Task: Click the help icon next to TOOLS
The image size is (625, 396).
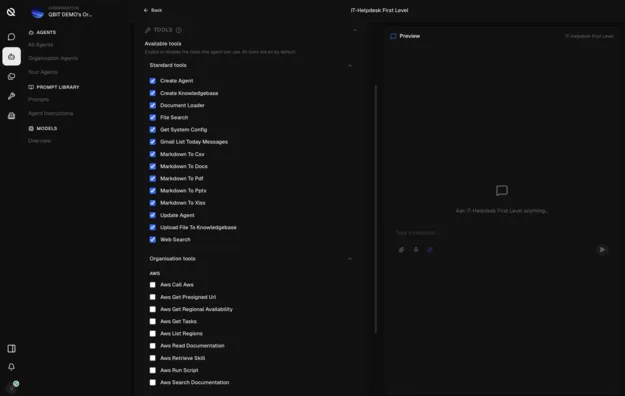Action: [179, 30]
